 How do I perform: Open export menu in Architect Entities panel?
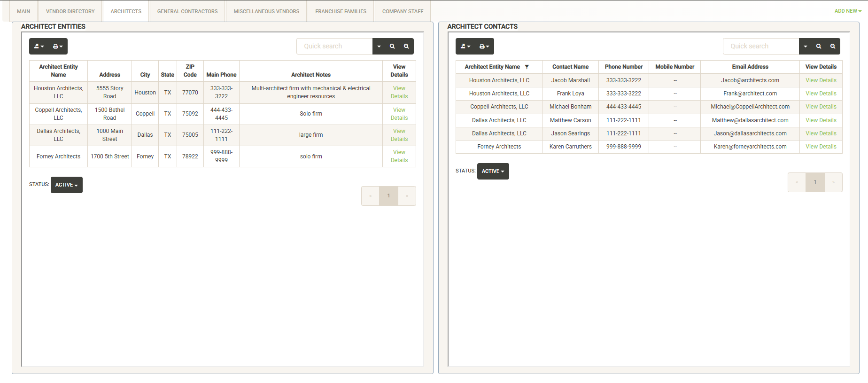(39, 47)
